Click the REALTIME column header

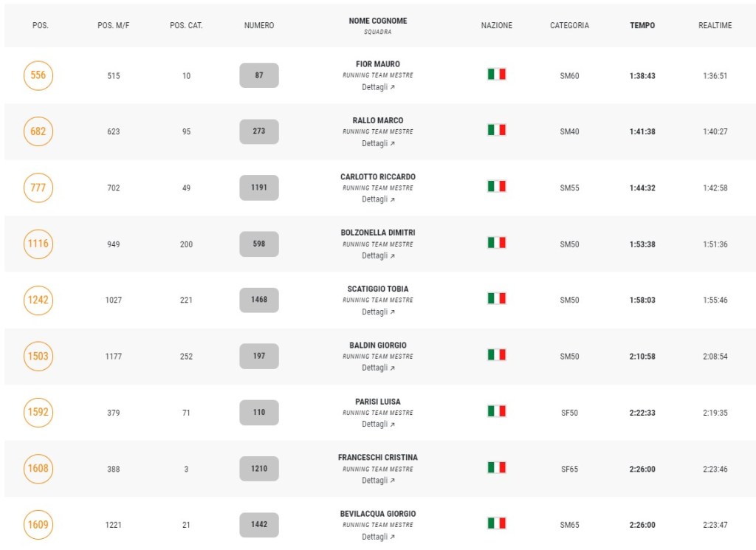[715, 25]
